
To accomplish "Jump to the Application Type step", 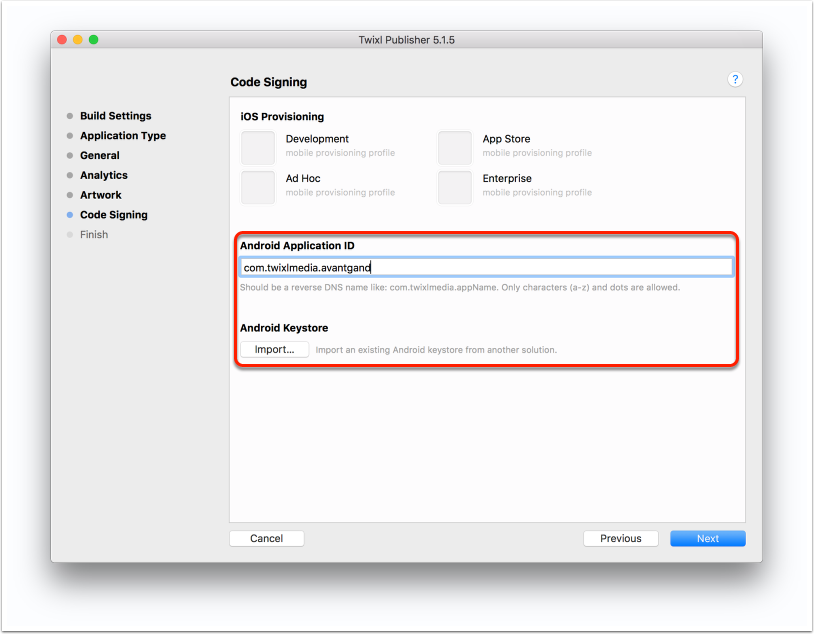I will pos(123,136).
